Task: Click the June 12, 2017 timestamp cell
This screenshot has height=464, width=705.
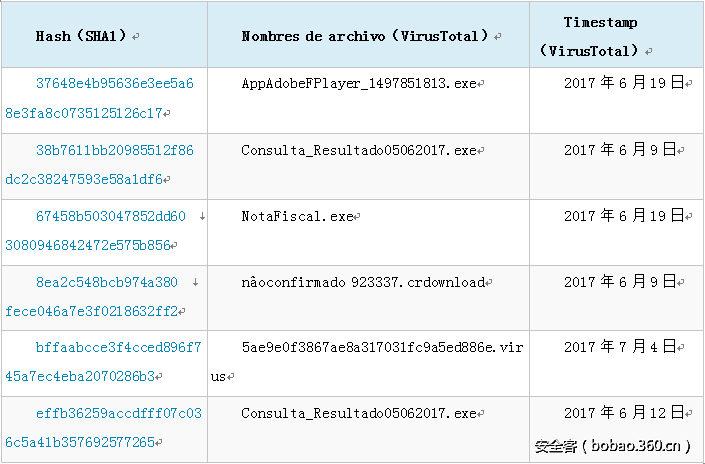Action: [x=623, y=412]
